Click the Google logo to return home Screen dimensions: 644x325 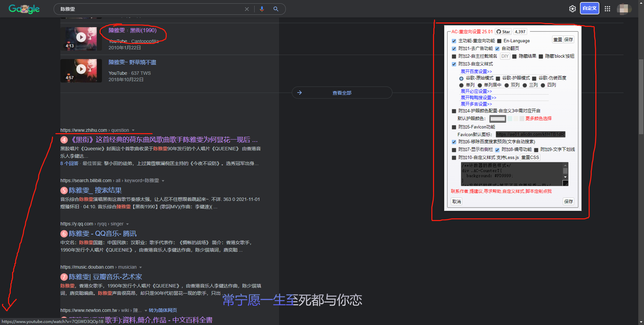point(23,9)
